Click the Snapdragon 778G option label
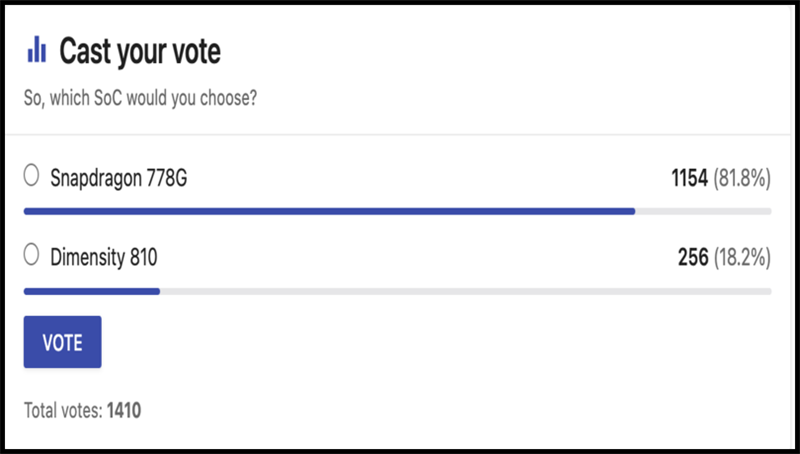 coord(118,178)
